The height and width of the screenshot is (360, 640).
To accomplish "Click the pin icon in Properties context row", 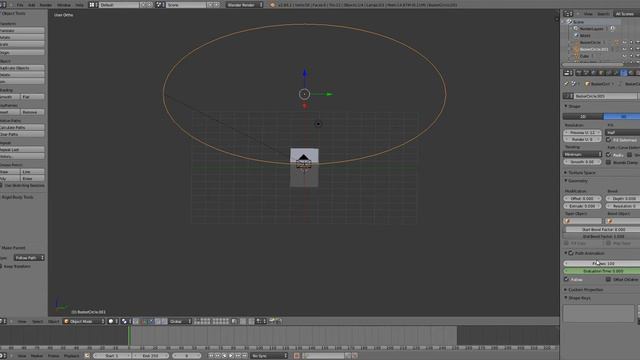I will (x=566, y=84).
